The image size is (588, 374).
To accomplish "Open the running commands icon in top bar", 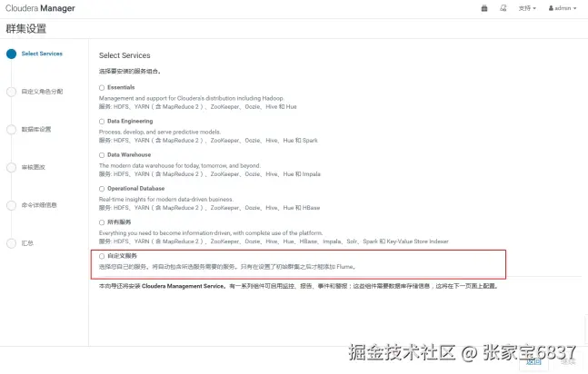I will click(x=503, y=8).
